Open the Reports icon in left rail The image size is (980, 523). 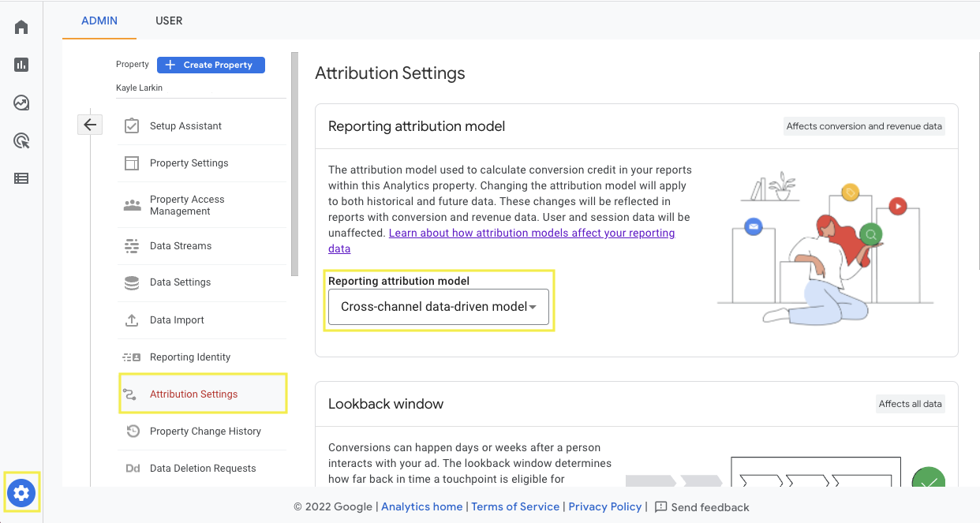pos(21,65)
